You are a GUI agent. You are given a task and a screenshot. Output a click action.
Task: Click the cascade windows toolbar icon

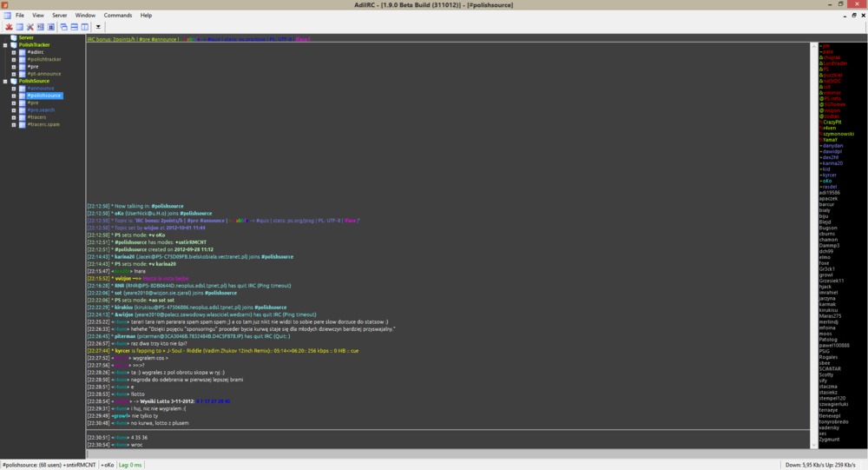pyautogui.click(x=63, y=27)
